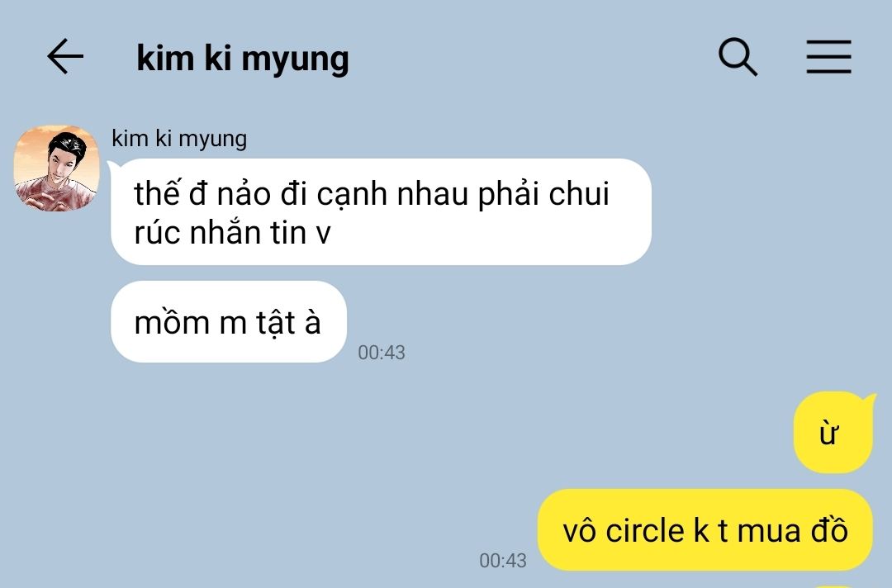Select message starting with 'thế đ nảo'
892x588 pixels.
click(x=381, y=211)
